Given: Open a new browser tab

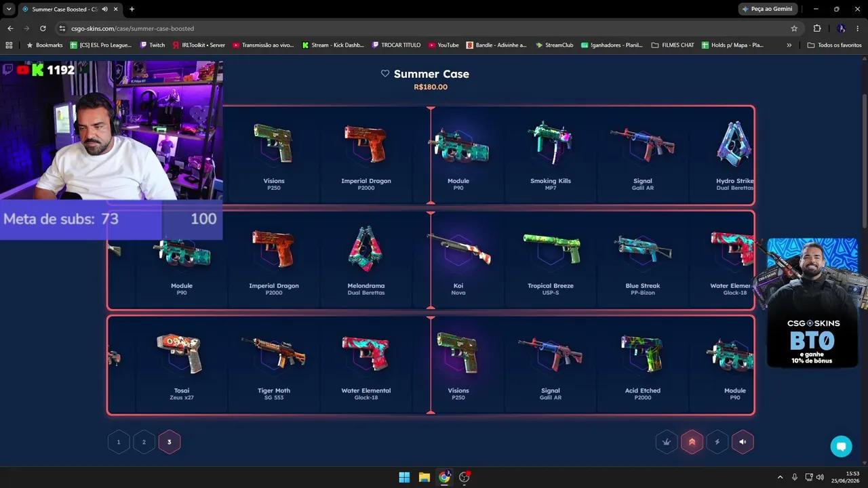Looking at the screenshot, I should click(x=132, y=9).
